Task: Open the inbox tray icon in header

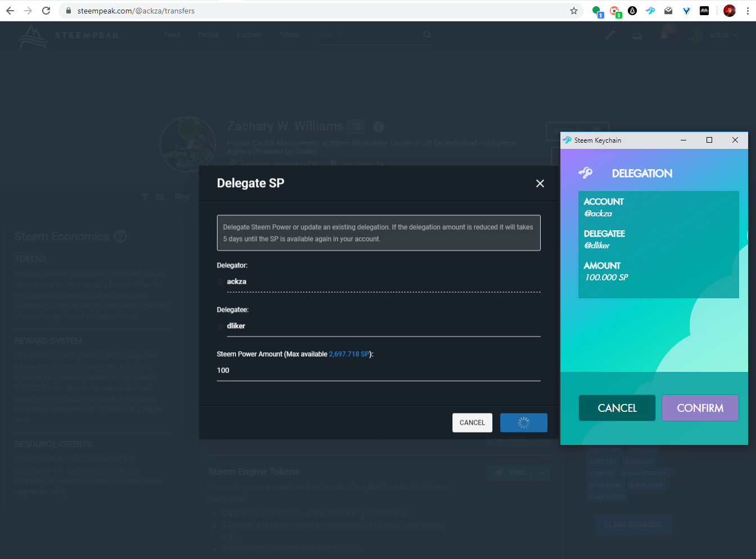Action: [x=637, y=35]
